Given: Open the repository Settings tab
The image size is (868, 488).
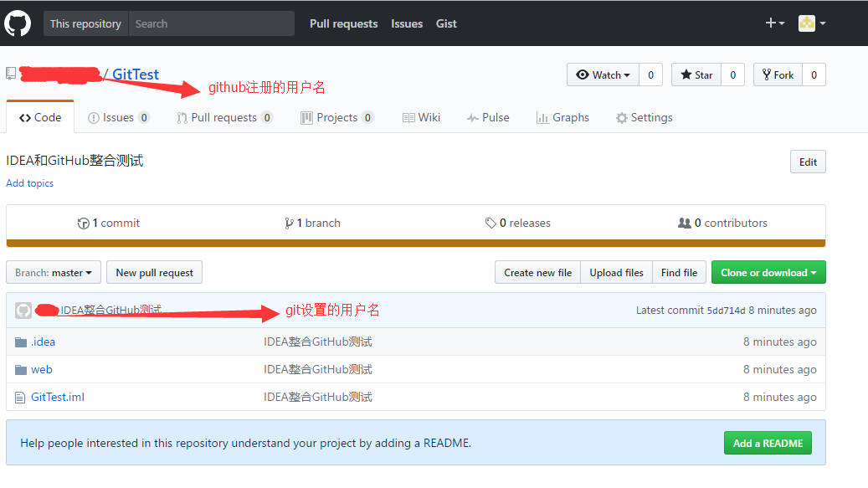Looking at the screenshot, I should point(645,117).
